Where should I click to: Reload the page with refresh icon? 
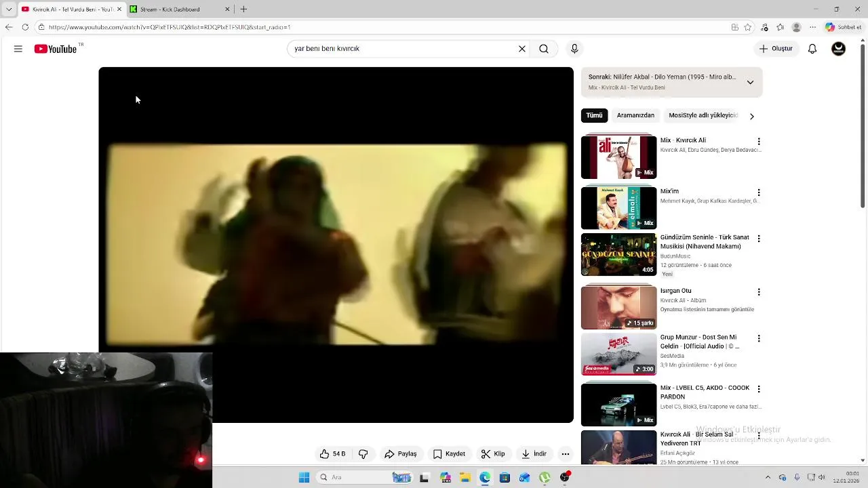point(25,27)
